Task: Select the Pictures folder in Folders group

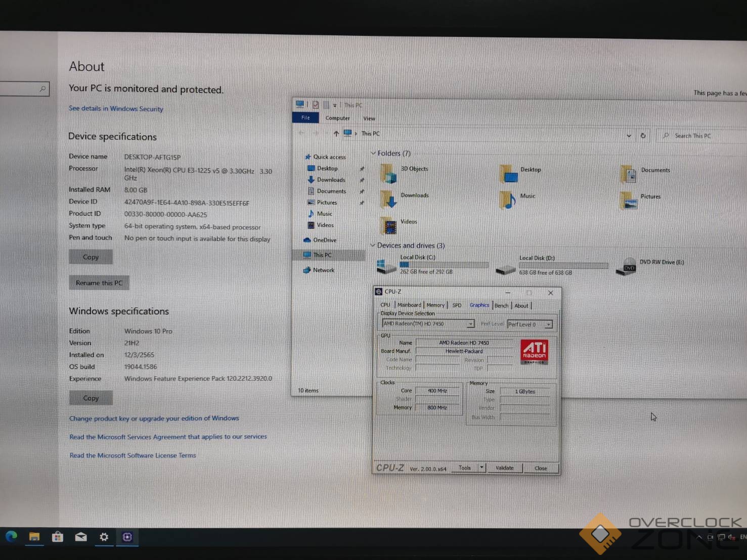Action: pyautogui.click(x=640, y=200)
